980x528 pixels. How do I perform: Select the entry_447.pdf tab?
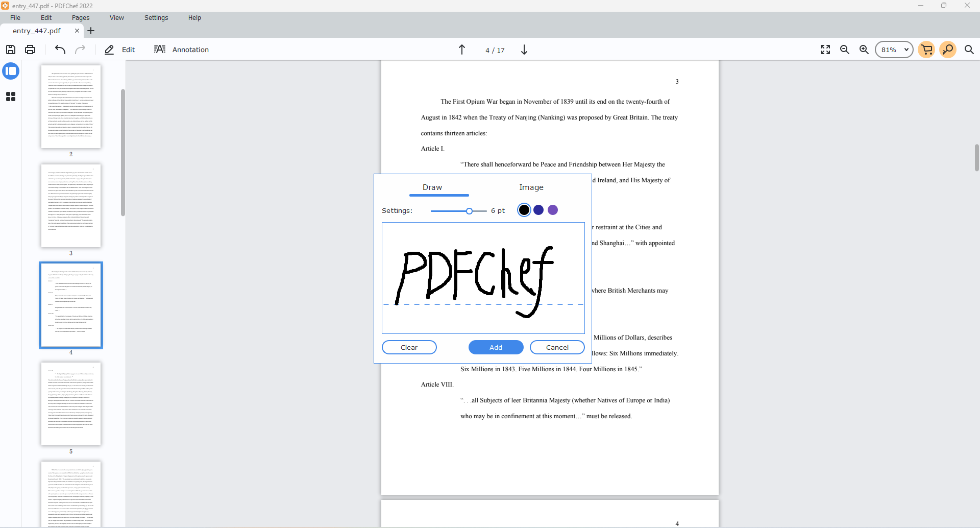[37, 31]
